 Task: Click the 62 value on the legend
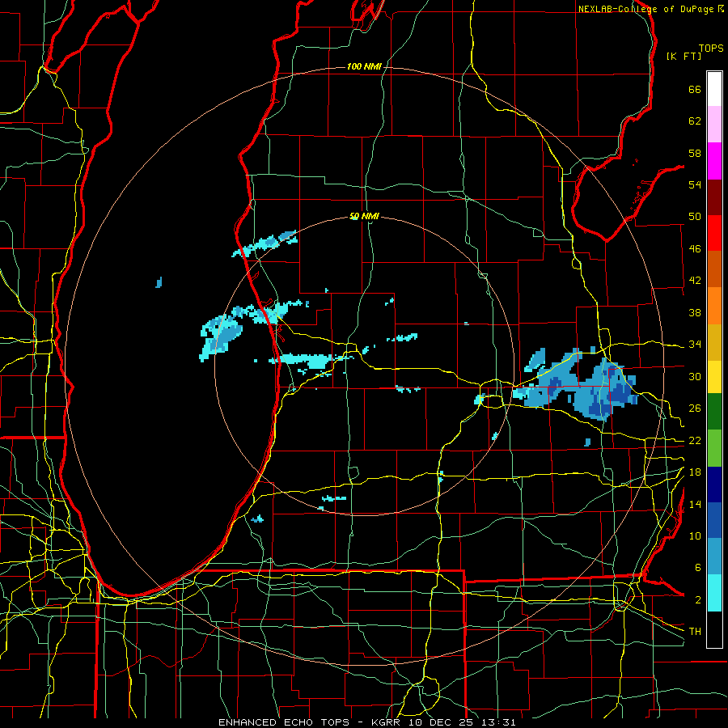coord(695,121)
